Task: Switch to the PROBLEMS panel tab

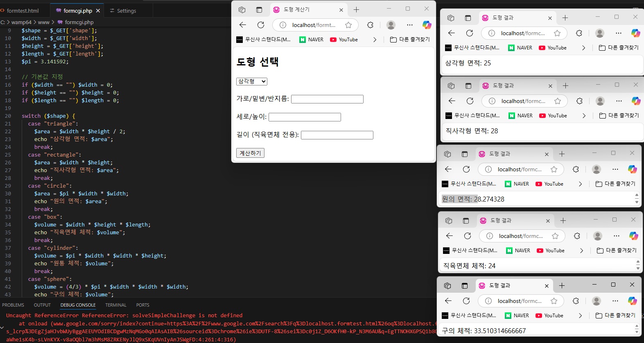Action: tap(13, 305)
